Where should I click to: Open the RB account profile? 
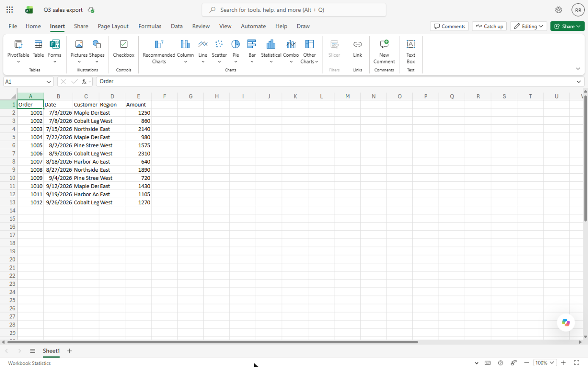pos(578,10)
